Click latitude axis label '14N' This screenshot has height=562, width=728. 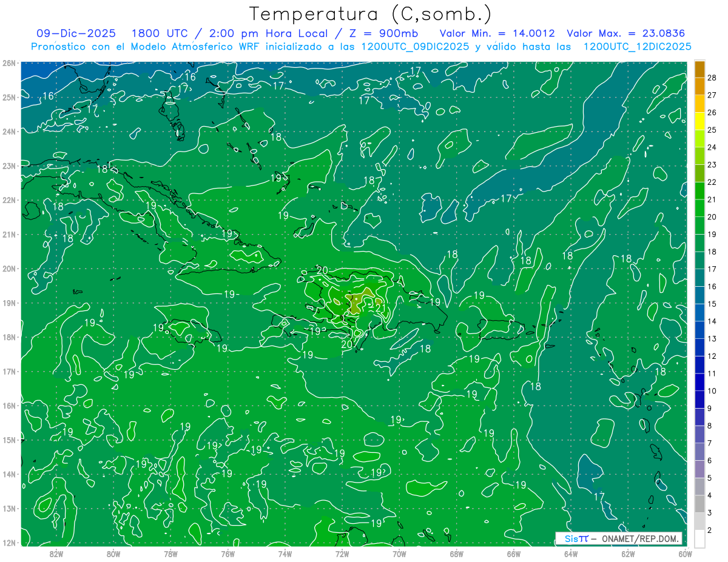[x=9, y=474]
